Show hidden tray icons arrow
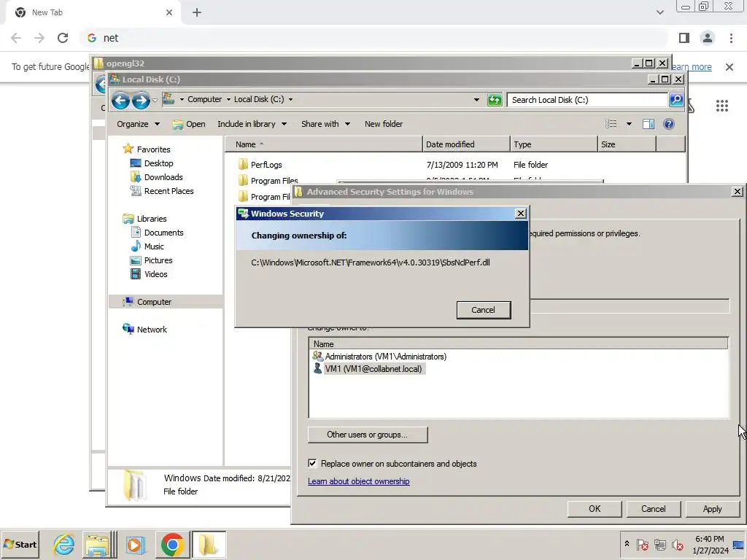Screen dimensions: 747x560 (x=627, y=543)
